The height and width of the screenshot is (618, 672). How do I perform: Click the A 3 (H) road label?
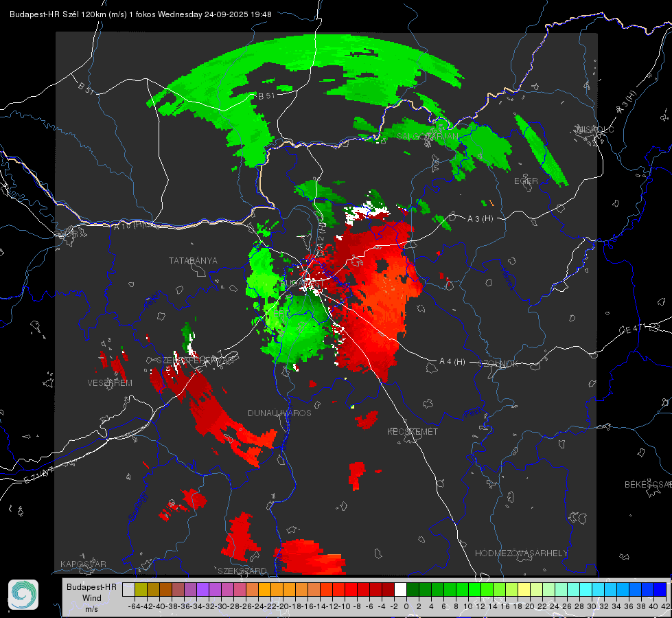[480, 219]
